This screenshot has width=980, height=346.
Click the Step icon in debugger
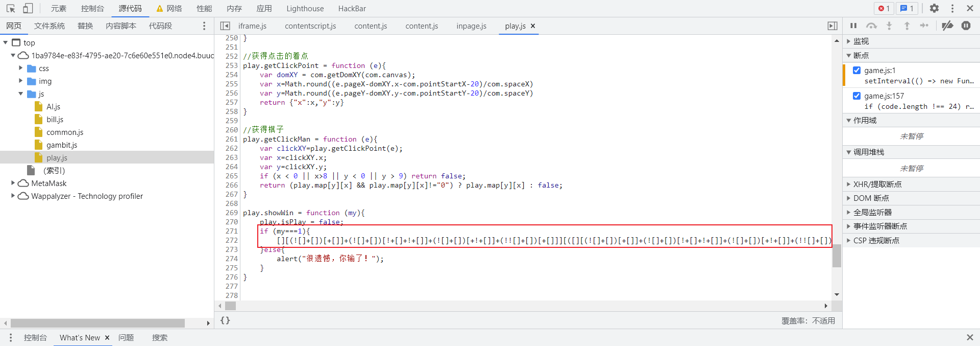[924, 26]
